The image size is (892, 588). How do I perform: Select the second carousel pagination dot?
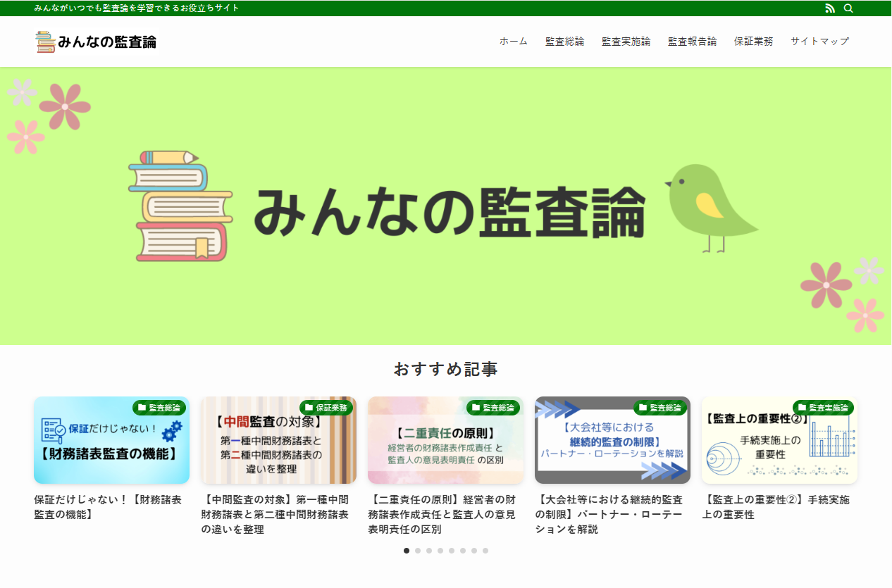[418, 551]
